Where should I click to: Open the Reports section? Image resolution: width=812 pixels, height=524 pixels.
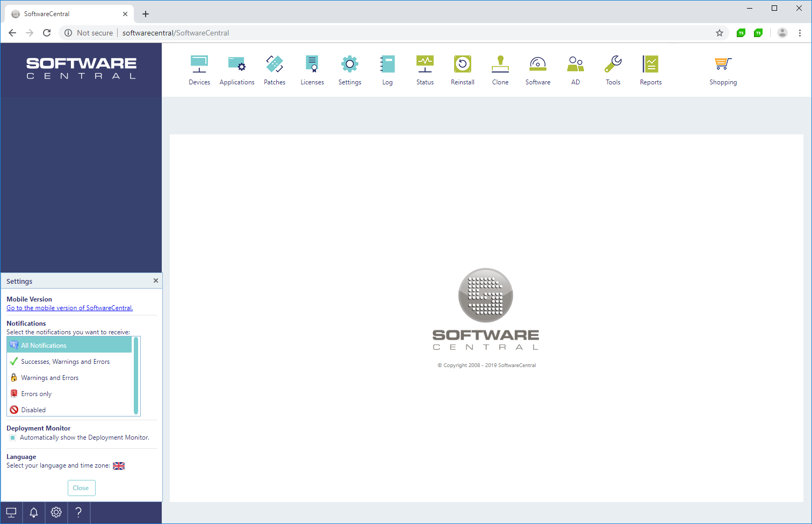pyautogui.click(x=650, y=70)
